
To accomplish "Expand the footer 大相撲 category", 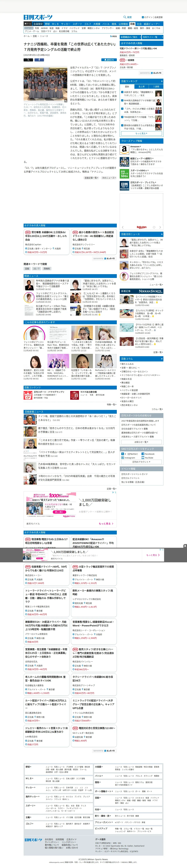I will (99, 767).
